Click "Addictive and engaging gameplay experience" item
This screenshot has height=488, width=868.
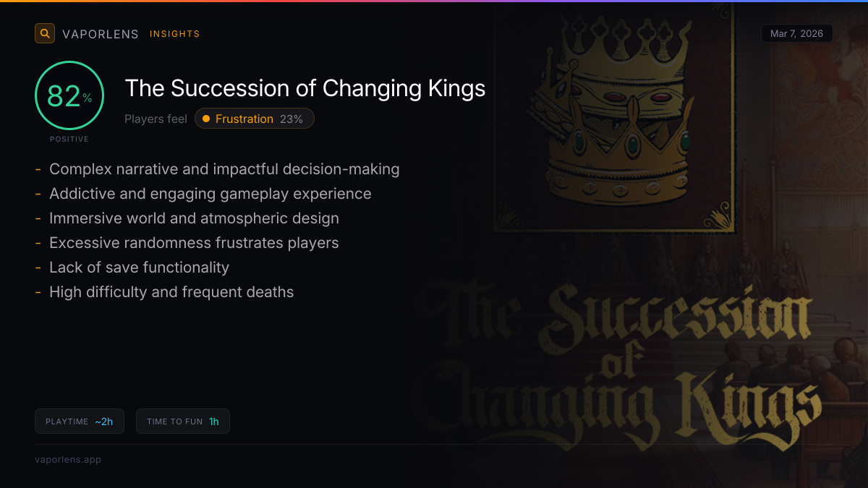(x=210, y=194)
